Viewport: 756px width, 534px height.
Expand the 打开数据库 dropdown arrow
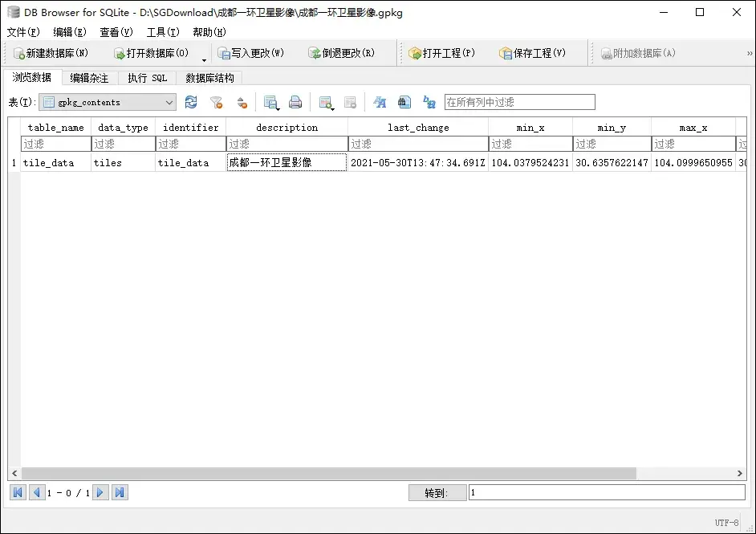click(204, 59)
